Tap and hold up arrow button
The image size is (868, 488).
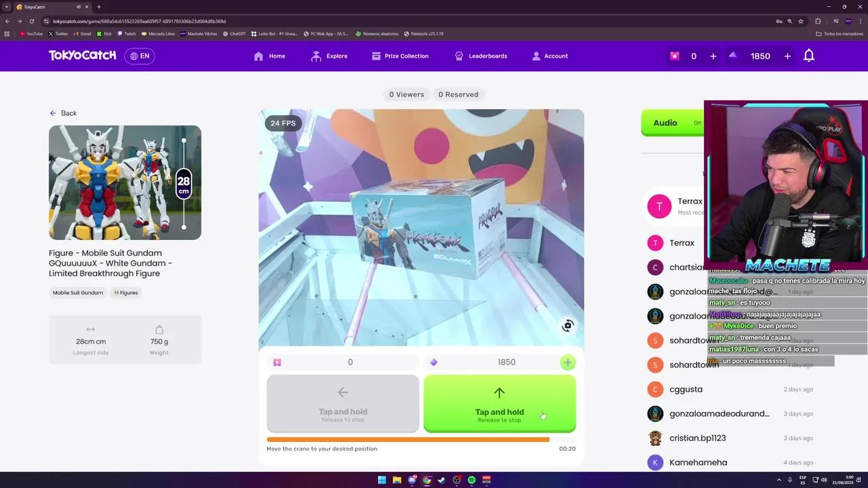pyautogui.click(x=500, y=404)
